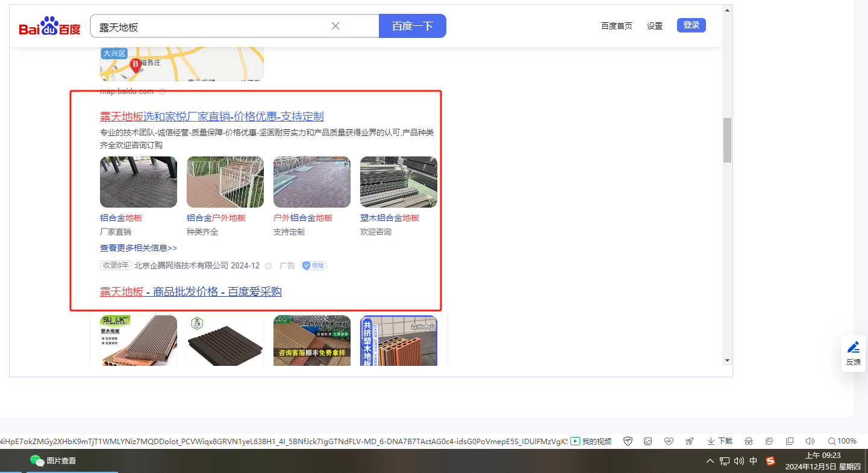Click the 支持定制 caption text

pos(289,232)
